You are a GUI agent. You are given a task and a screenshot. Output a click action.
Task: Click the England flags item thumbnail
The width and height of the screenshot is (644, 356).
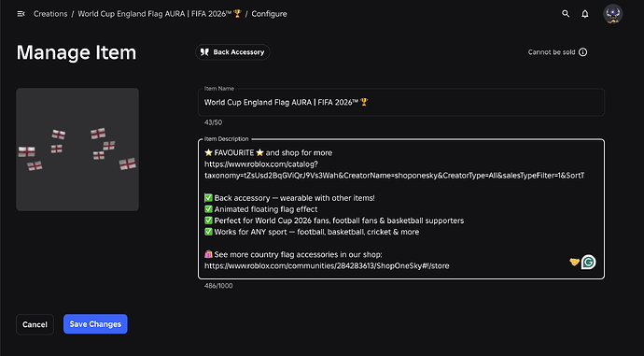click(x=77, y=150)
